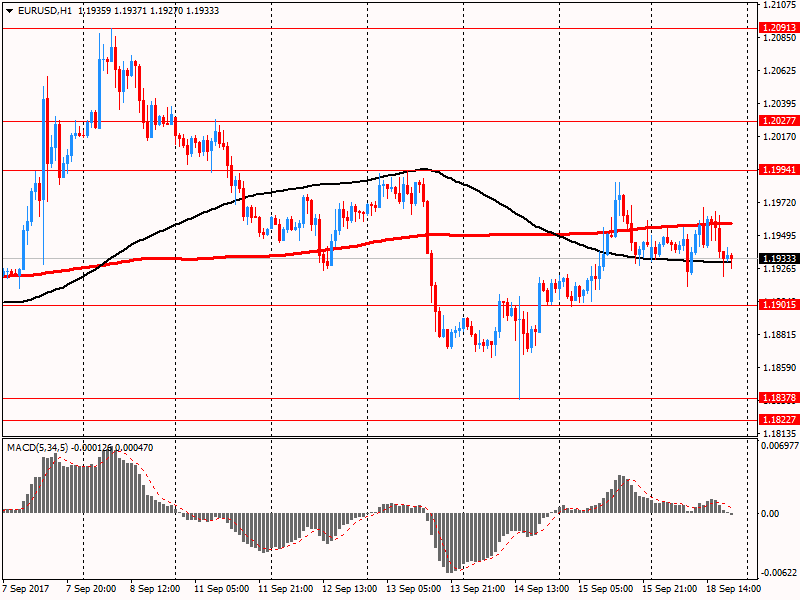The image size is (800, 600).
Task: Click the 1.18590 price scale value
Action: pos(779,367)
